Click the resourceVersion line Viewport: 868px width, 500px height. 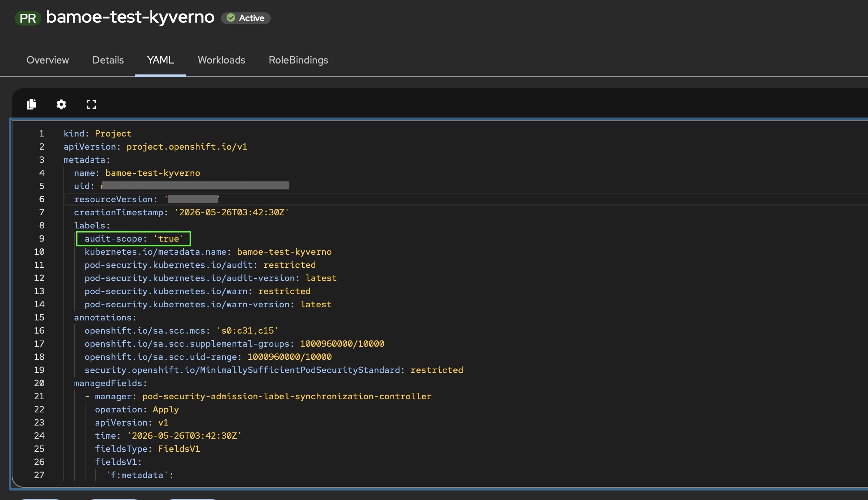[x=147, y=199]
